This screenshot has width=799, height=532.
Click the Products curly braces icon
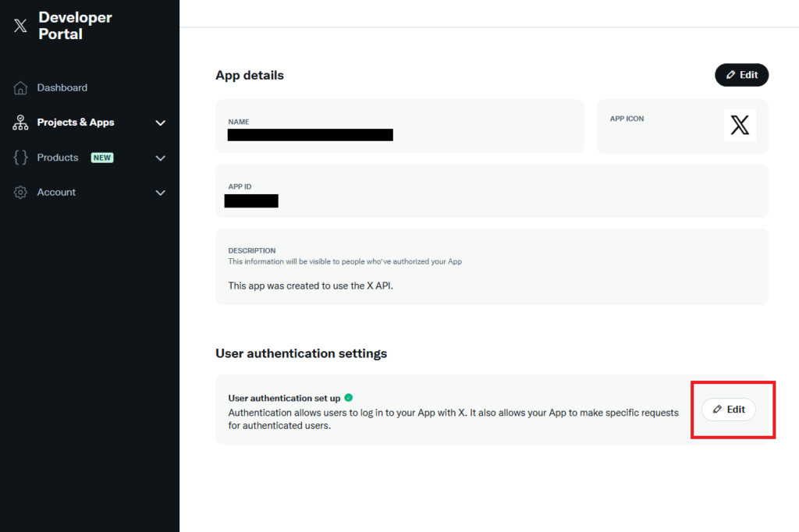(21, 158)
